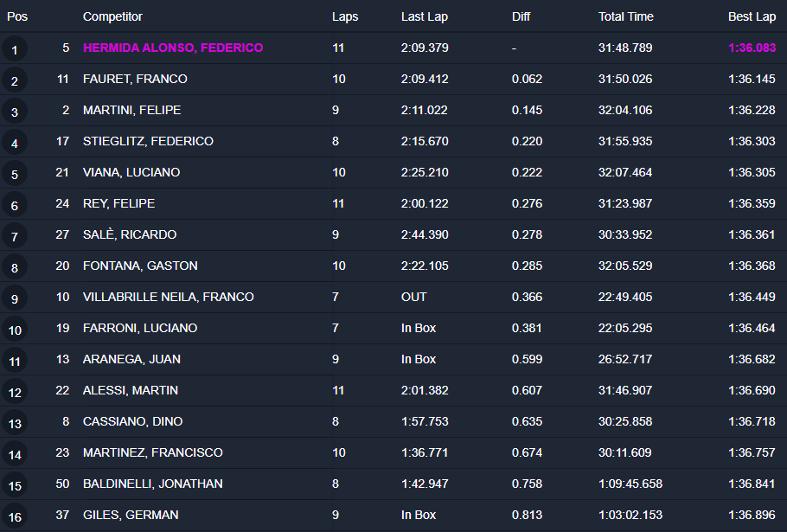Select the position 7 circle badge
The image size is (787, 532).
[x=15, y=236]
